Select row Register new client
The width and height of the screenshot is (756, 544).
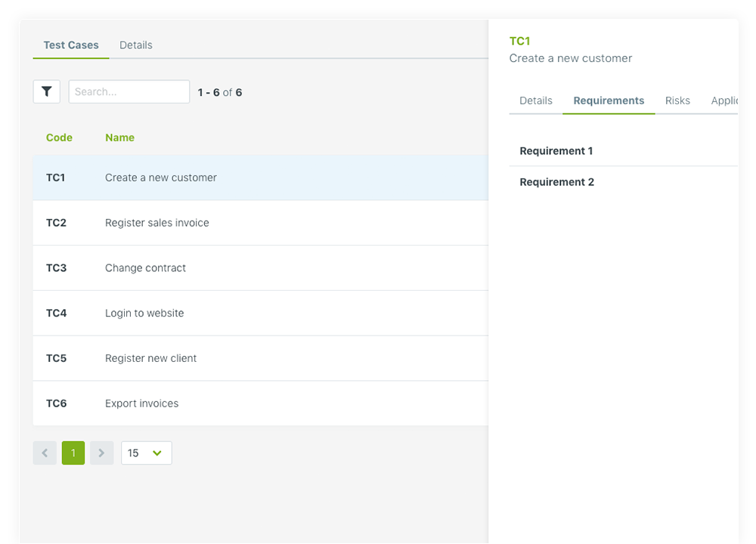[x=260, y=358]
